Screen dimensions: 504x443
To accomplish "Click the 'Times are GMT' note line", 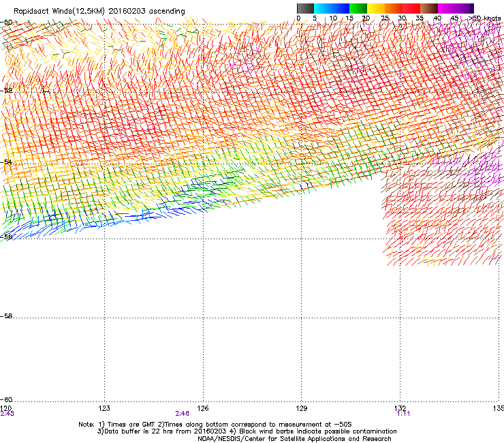I will [215, 425].
